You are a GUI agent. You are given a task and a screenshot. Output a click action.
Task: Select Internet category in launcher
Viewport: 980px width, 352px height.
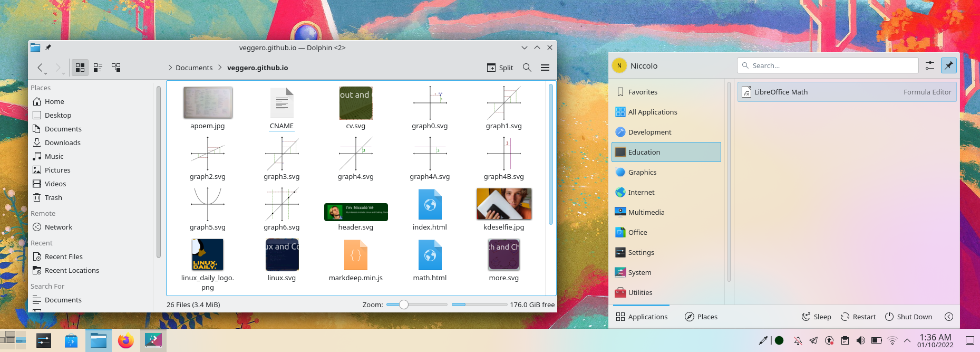(x=666, y=192)
